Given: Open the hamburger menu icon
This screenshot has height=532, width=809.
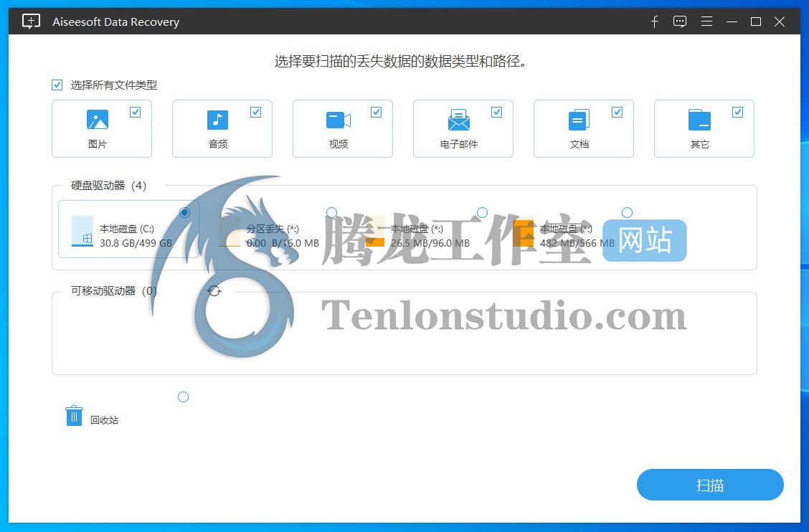Looking at the screenshot, I should 707,22.
